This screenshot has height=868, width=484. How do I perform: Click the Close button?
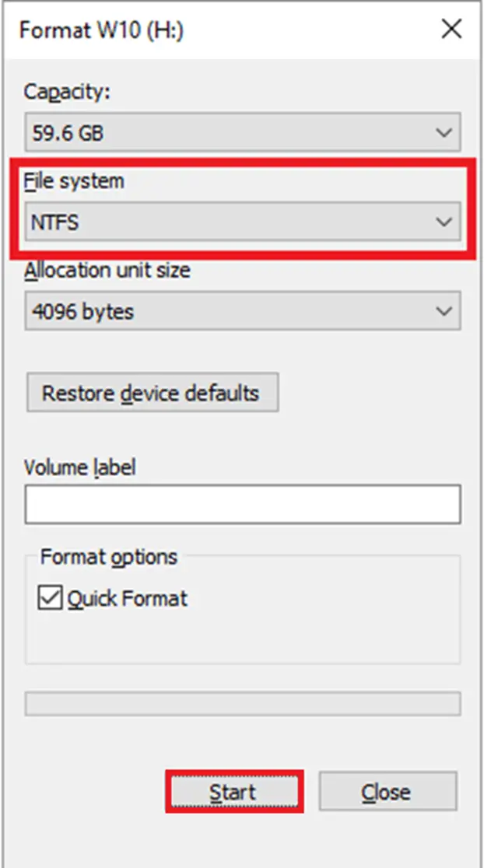[388, 791]
